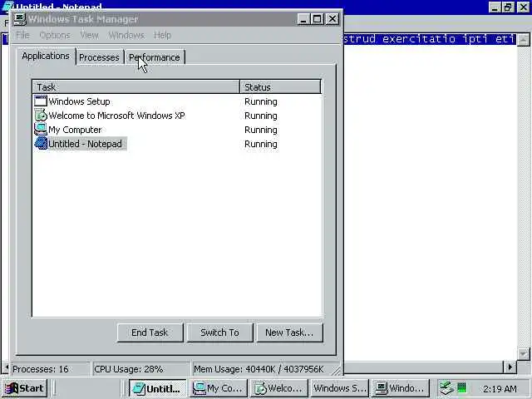This screenshot has height=399, width=532.
Task: Switch to the Applications tab
Action: point(46,56)
